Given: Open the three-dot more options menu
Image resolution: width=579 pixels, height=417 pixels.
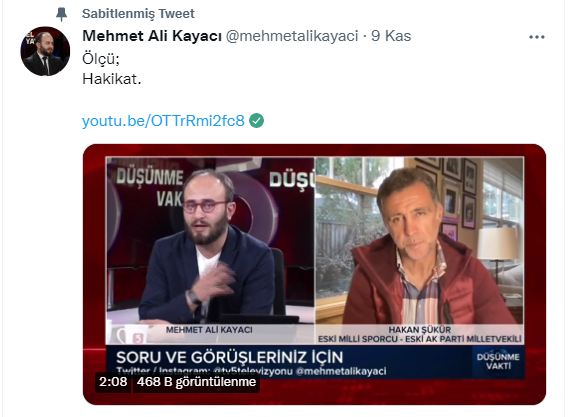Looking at the screenshot, I should click(537, 37).
